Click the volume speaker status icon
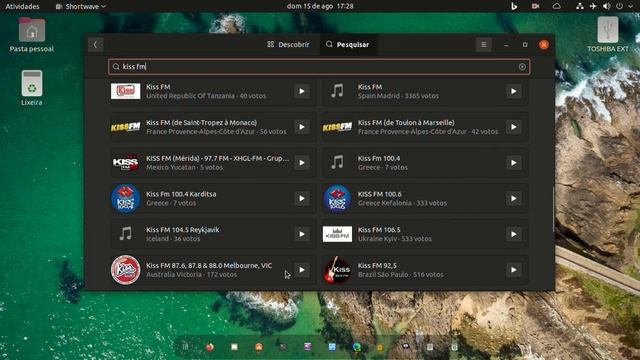Viewport: 640px width, 360px height. pyautogui.click(x=607, y=6)
